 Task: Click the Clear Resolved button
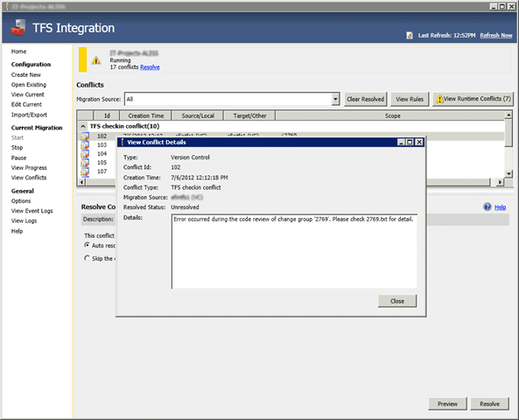[366, 99]
